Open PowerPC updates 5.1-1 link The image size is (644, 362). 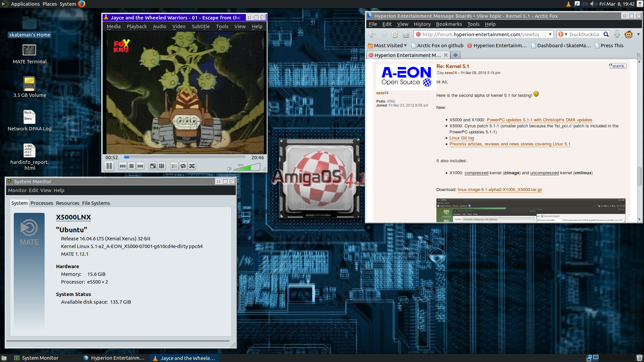click(539, 120)
